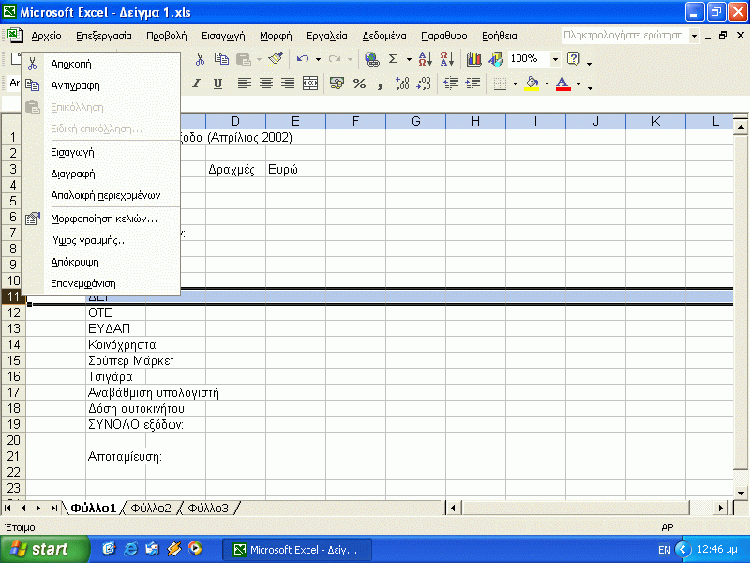Open the Δεδομένα menu
This screenshot has height=563, width=750.
pos(384,36)
